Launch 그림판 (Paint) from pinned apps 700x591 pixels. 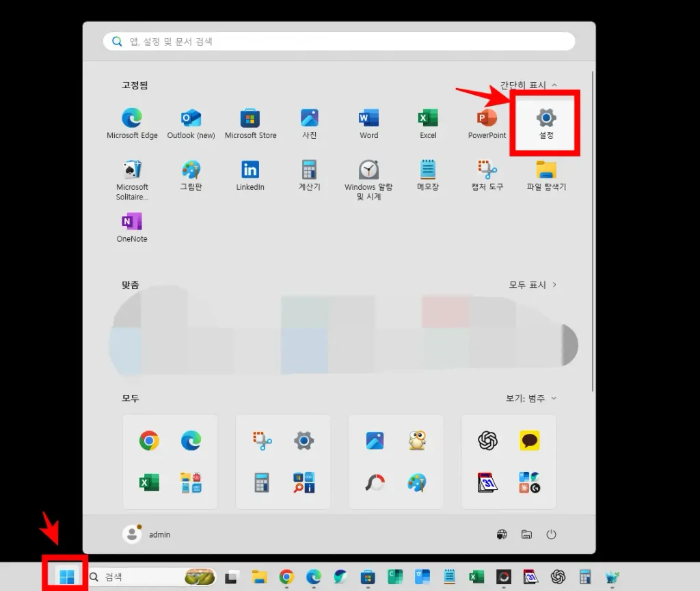191,176
